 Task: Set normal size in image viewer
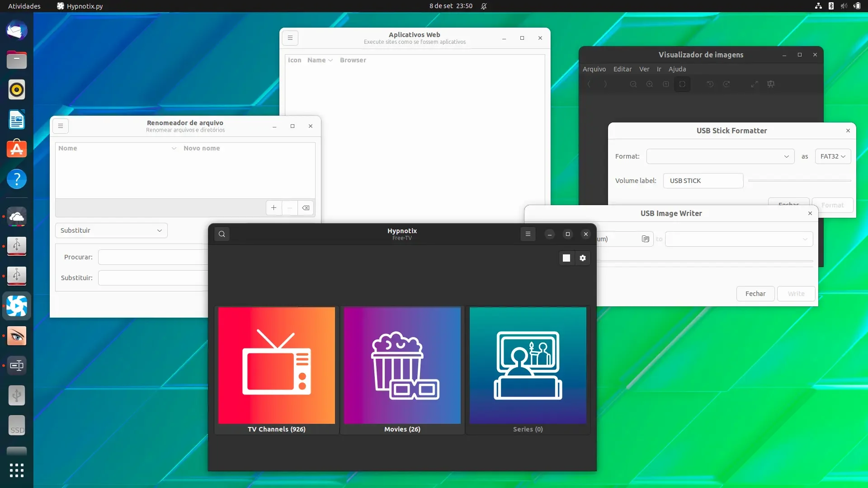(665, 84)
